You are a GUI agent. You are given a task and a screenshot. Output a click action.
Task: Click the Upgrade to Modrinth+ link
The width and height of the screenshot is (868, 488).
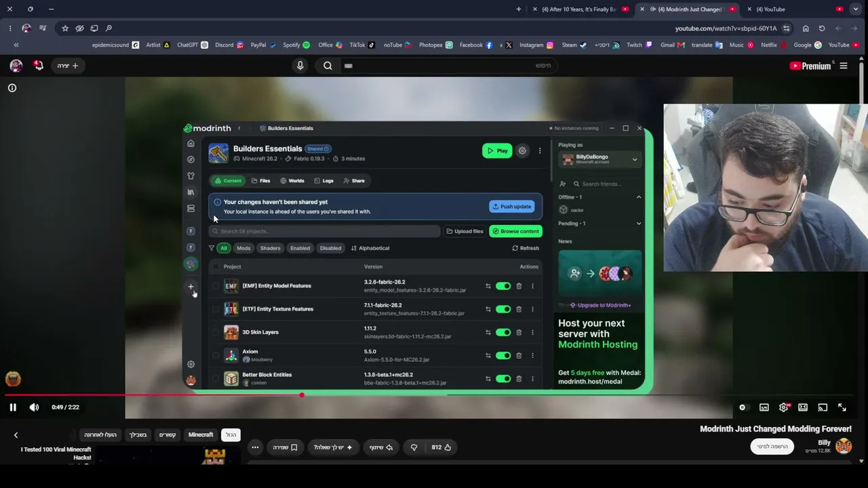pyautogui.click(x=600, y=305)
